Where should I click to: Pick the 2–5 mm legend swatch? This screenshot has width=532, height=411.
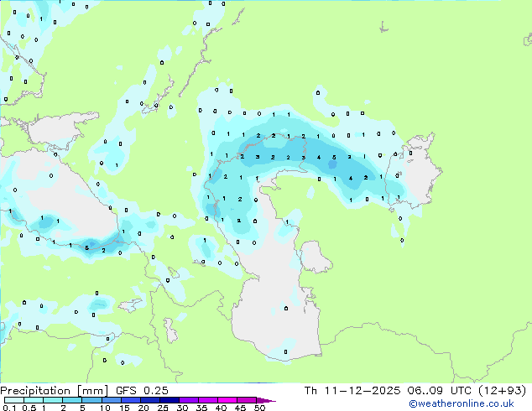[x=72, y=400]
